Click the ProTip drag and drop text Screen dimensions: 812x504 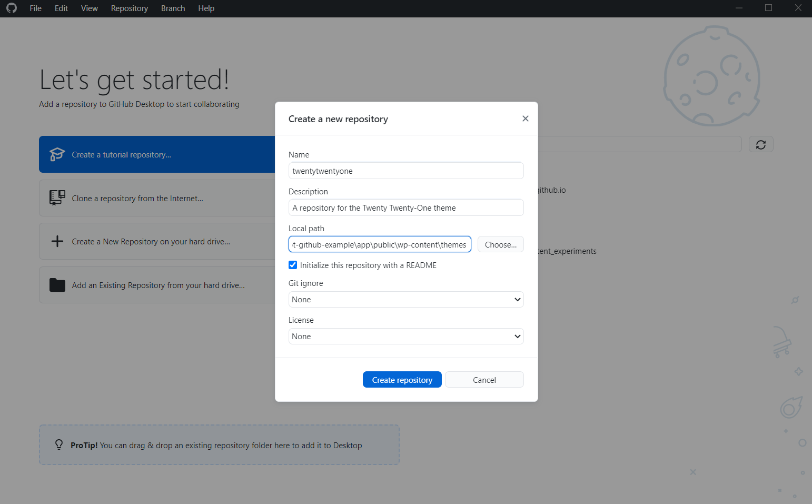216,446
